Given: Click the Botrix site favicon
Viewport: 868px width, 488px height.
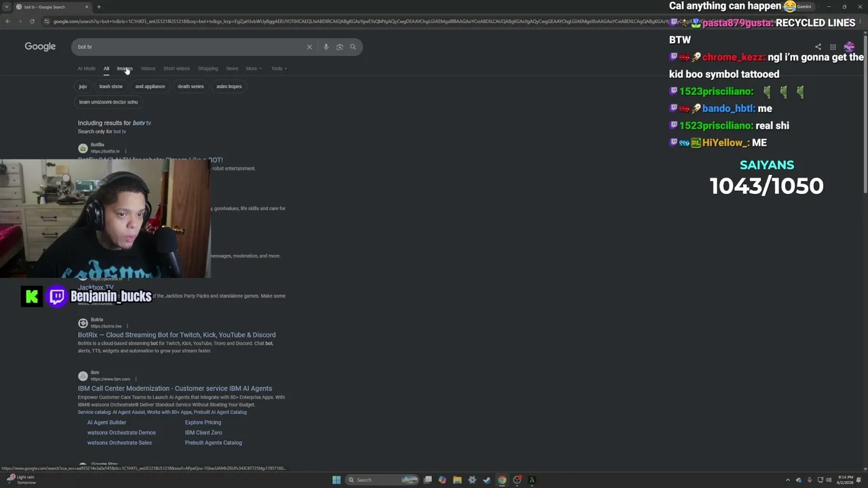Looking at the screenshot, I should pyautogui.click(x=83, y=323).
